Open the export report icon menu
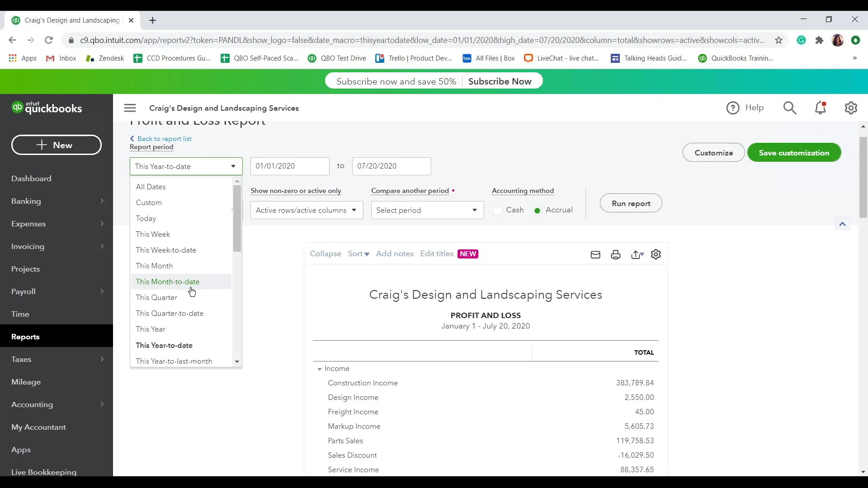 tap(637, 255)
